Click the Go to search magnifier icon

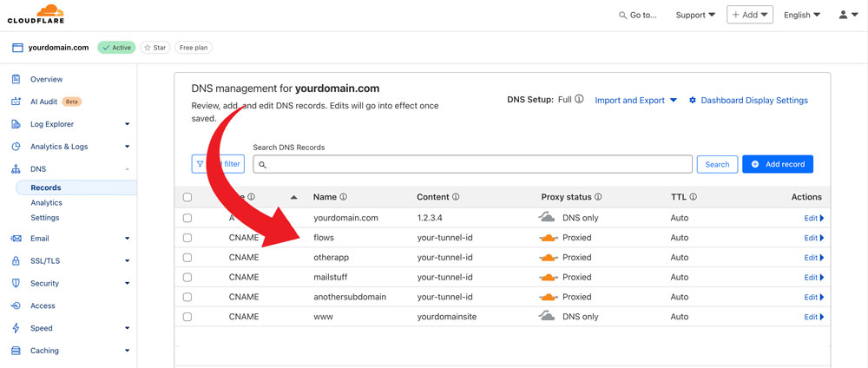[622, 16]
